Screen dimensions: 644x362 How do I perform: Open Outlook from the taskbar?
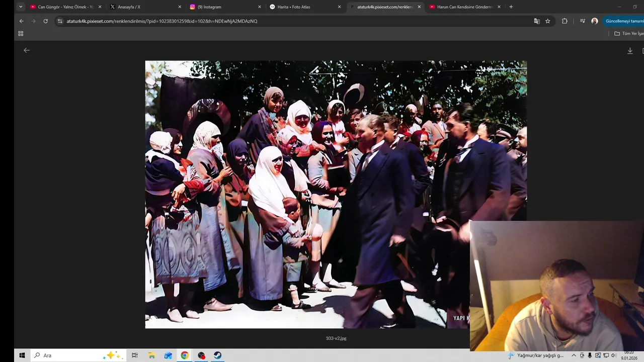(168, 355)
